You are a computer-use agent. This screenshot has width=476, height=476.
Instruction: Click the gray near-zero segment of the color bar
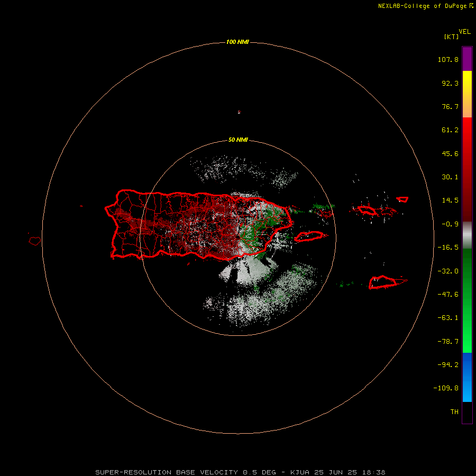tap(467, 235)
